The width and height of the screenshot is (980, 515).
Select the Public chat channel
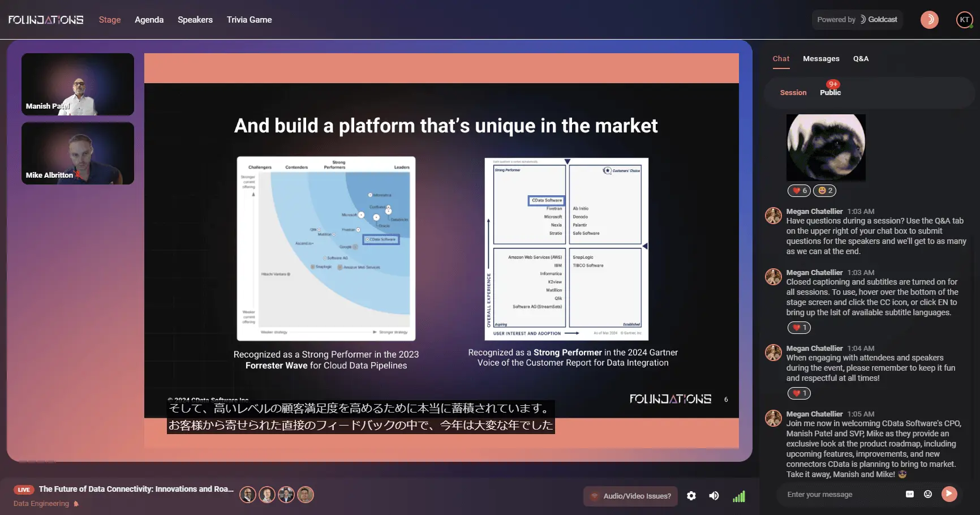pyautogui.click(x=830, y=93)
